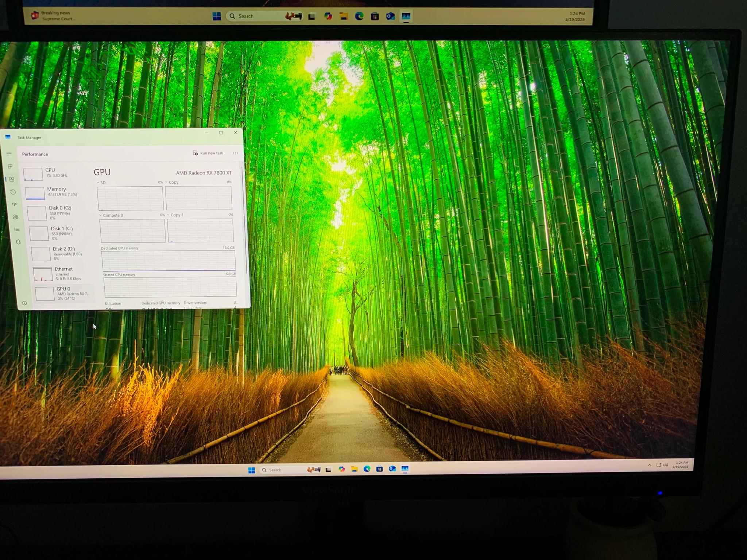The height and width of the screenshot is (560, 747).
Task: Open Microsoft Store on main monitor taskbar
Action: click(x=379, y=468)
